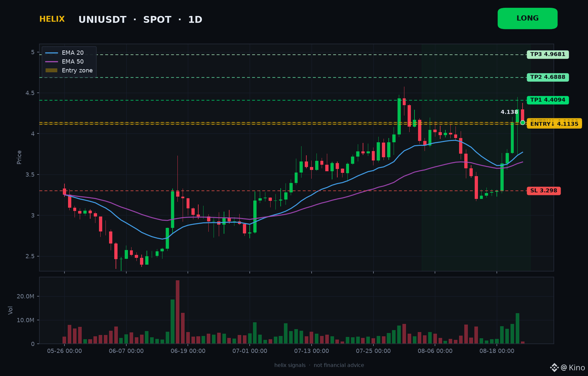This screenshot has height=376, width=588.
Task: Click the Vol axis title
Action: tap(10, 310)
